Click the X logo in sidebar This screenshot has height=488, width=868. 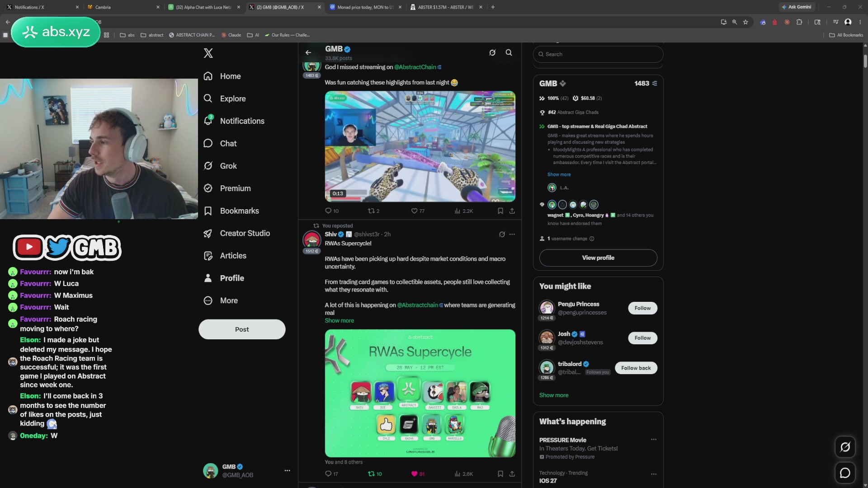tap(208, 53)
